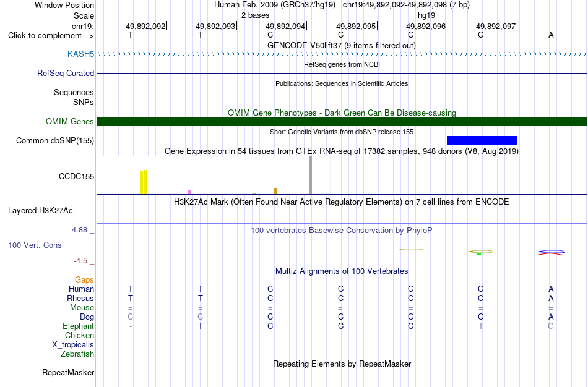Click the Common dbSNP(155) track label
Viewport: 588px width, 387px height.
(x=55, y=140)
